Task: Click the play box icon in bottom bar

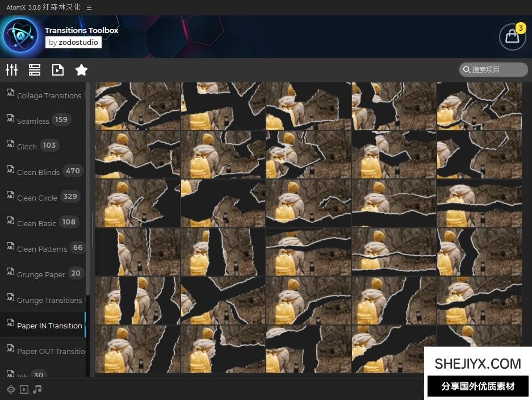Action: point(24,389)
